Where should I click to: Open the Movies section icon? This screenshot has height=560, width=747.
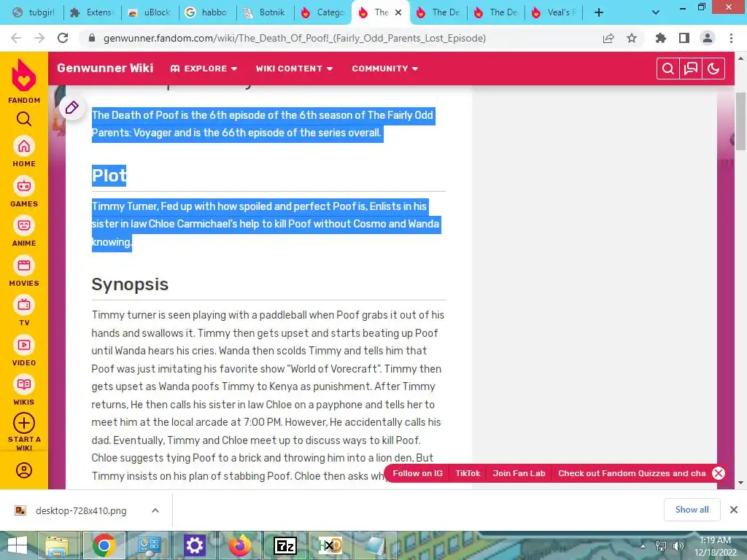click(24, 265)
